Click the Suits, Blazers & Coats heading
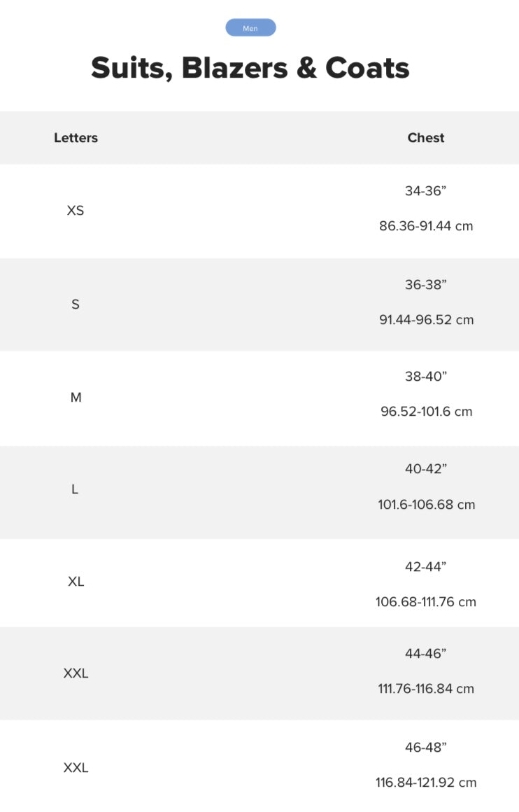The image size is (519, 812). coord(250,69)
